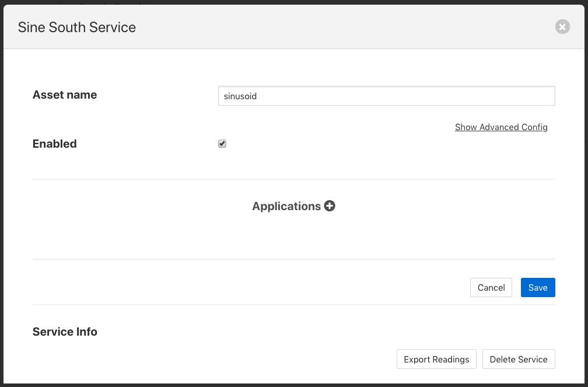Click the dark backdrop outside the dialog
Screen dimensions: 588x387
pyautogui.click(x=29, y=2)
